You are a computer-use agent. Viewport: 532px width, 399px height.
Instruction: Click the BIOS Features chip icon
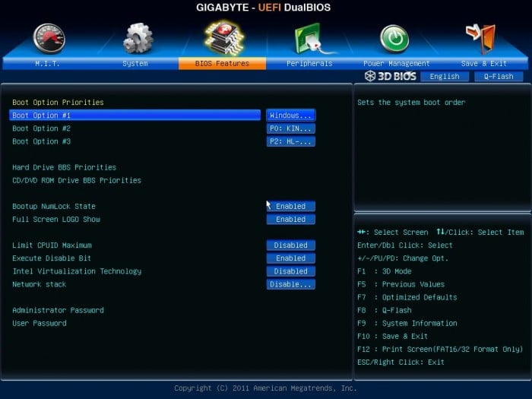pos(224,38)
